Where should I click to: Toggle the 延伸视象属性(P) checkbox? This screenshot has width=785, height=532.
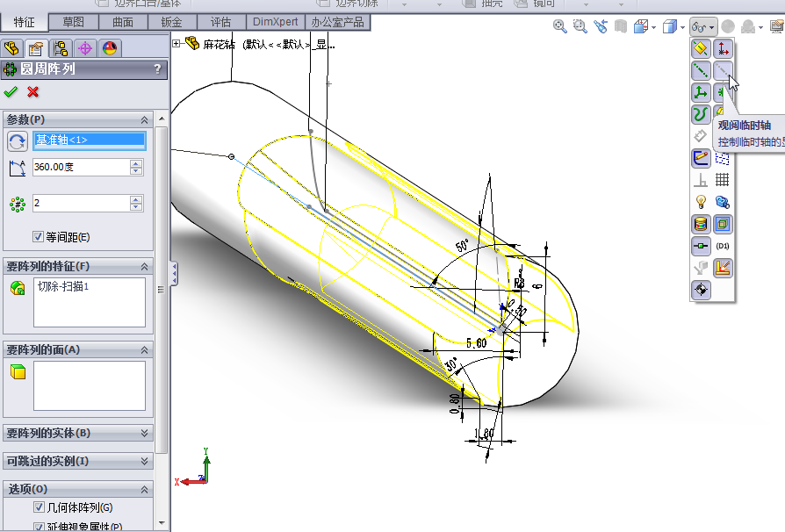click(x=38, y=527)
